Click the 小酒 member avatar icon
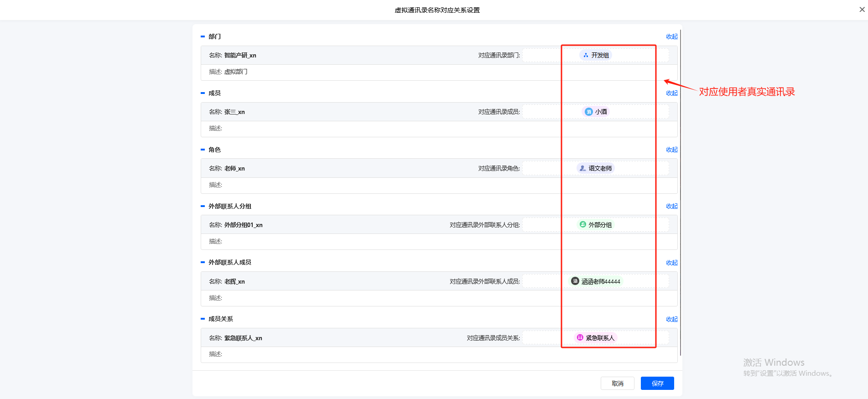The height and width of the screenshot is (399, 868). (x=589, y=112)
